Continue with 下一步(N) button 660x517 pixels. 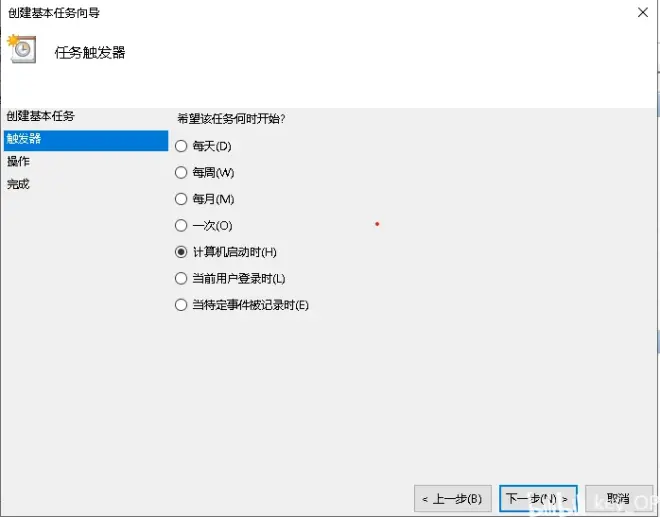538,499
